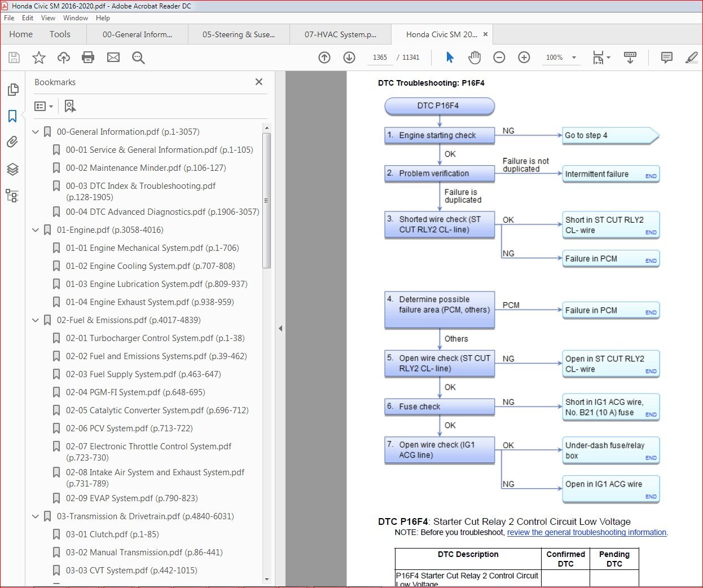Zoom out with the minus icon

click(499, 58)
